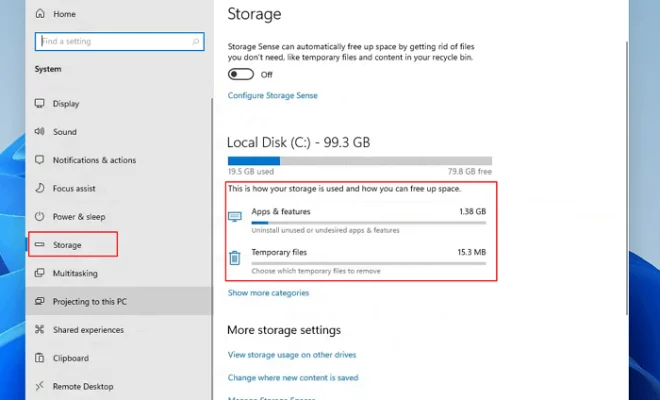Viewport: 660px width, 400px height.
Task: Click the Projecting to this PC icon
Action: point(40,301)
